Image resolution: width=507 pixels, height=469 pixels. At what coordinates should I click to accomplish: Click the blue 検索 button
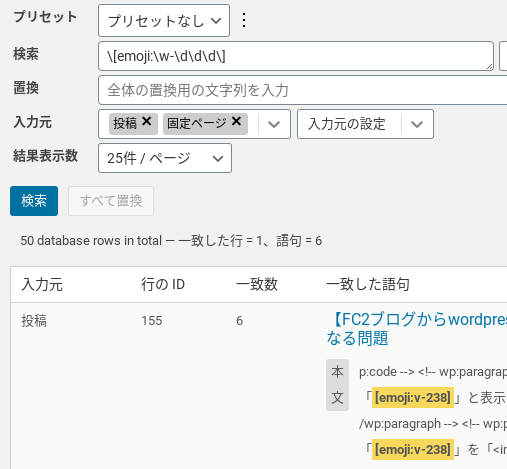coord(34,201)
